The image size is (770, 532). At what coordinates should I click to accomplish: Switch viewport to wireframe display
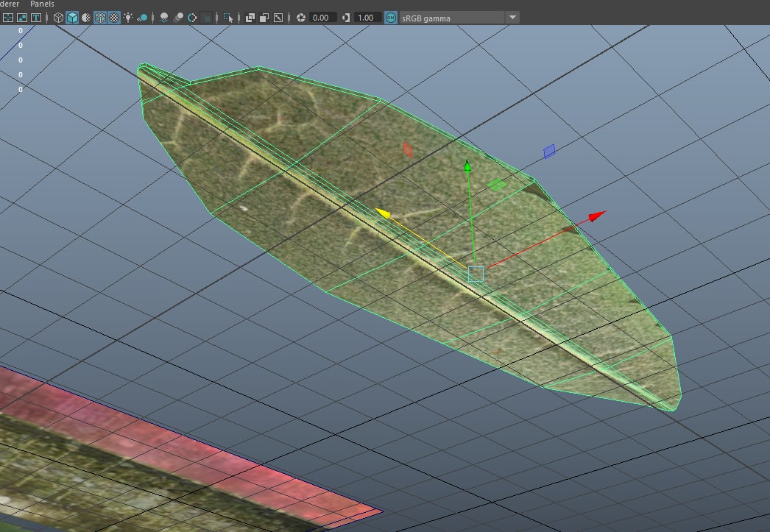point(58,18)
